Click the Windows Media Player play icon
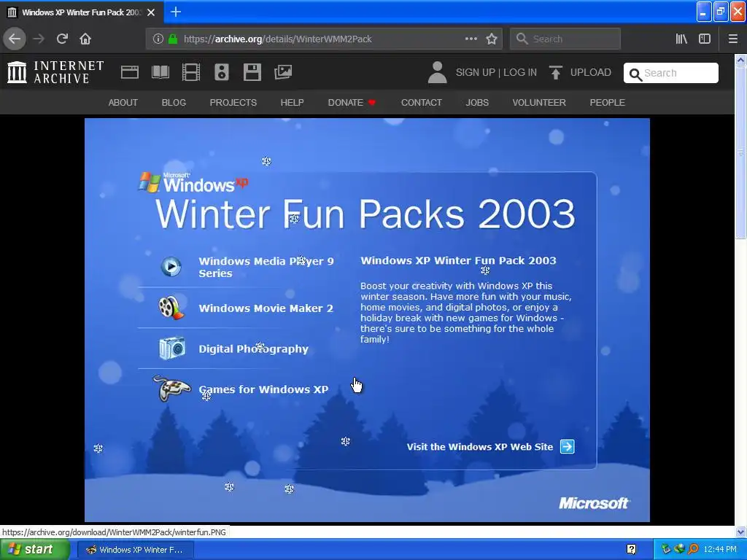The height and width of the screenshot is (560, 747). [171, 267]
